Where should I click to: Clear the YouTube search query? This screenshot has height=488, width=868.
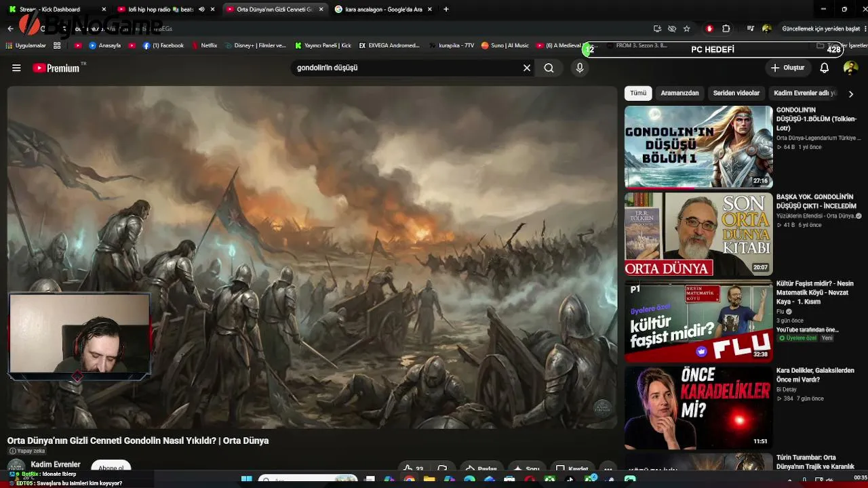(526, 68)
